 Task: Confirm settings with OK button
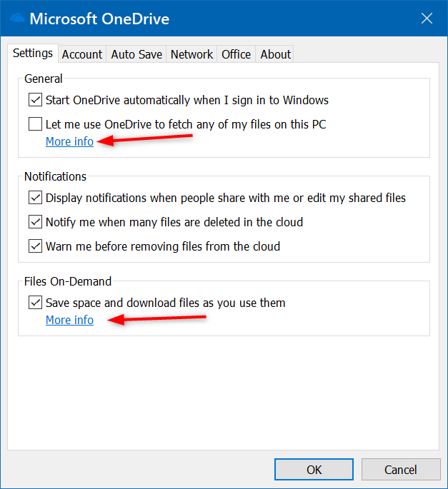pyautogui.click(x=314, y=469)
